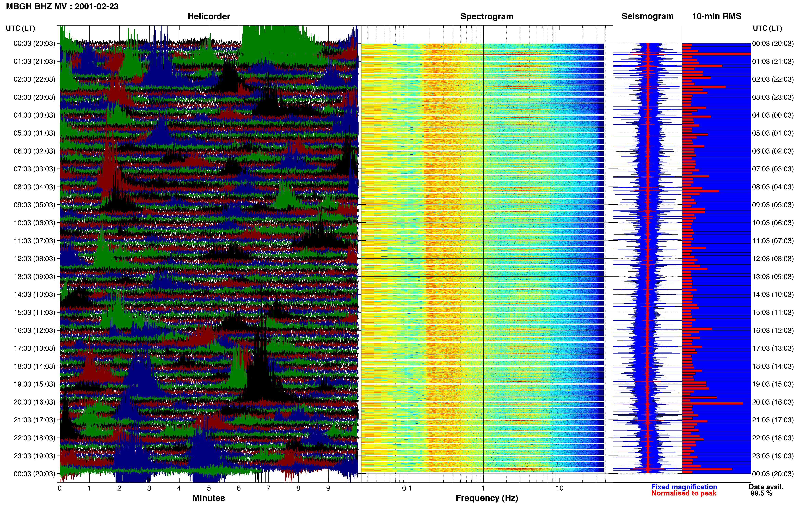Viewport: 812px width, 508px height.
Task: Click the left 22:03 (18:03) time label
Action: (34, 438)
